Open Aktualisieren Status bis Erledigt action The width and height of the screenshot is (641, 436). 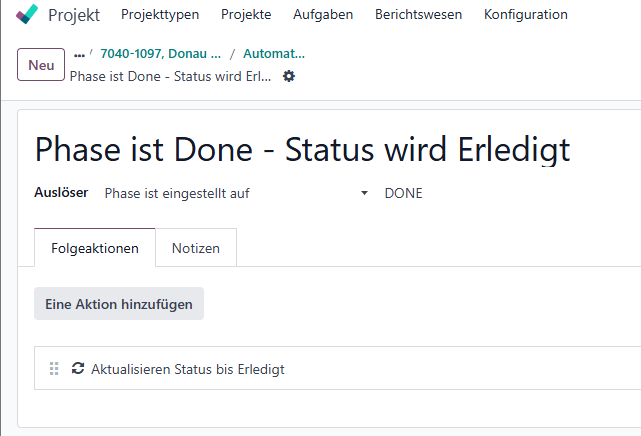pyautogui.click(x=188, y=369)
